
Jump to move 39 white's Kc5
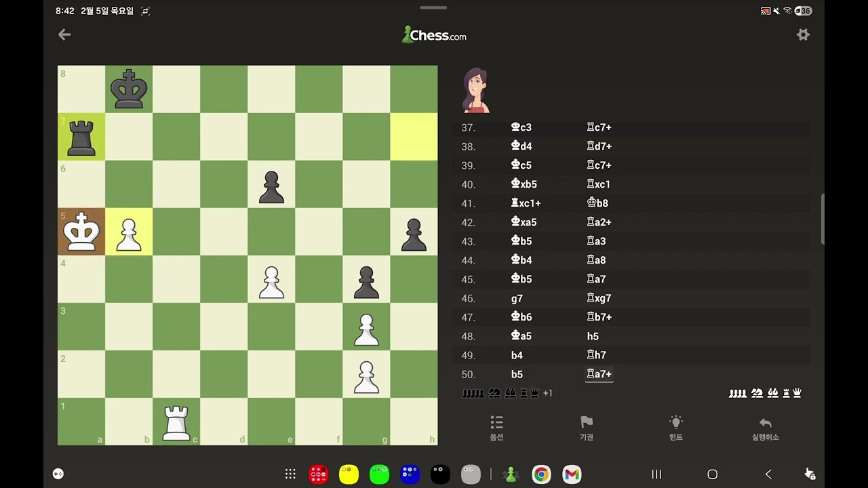[x=521, y=165]
